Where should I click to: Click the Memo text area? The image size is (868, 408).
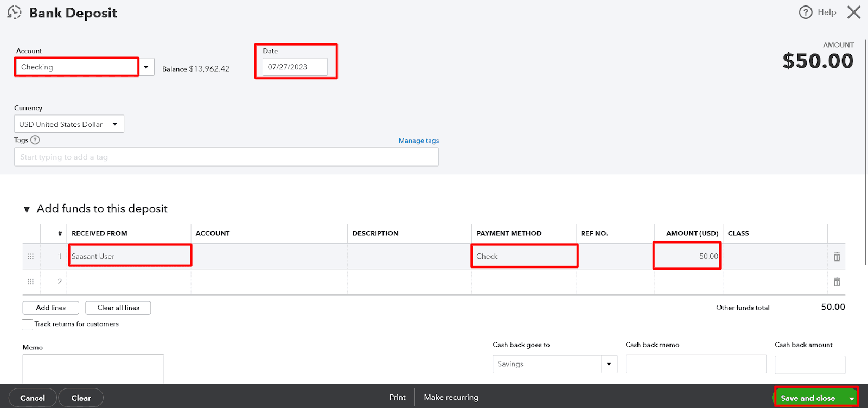coord(93,369)
